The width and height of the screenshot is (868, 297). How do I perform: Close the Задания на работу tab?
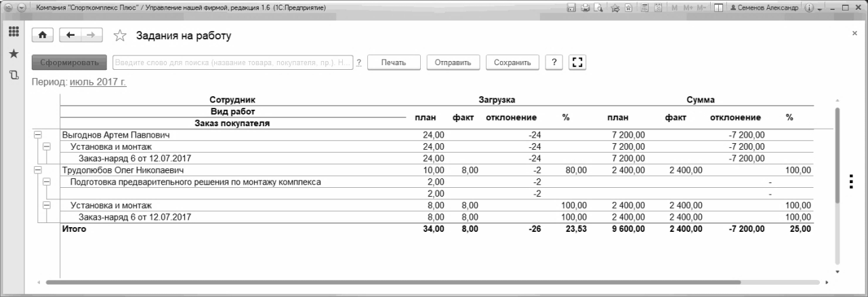[854, 33]
